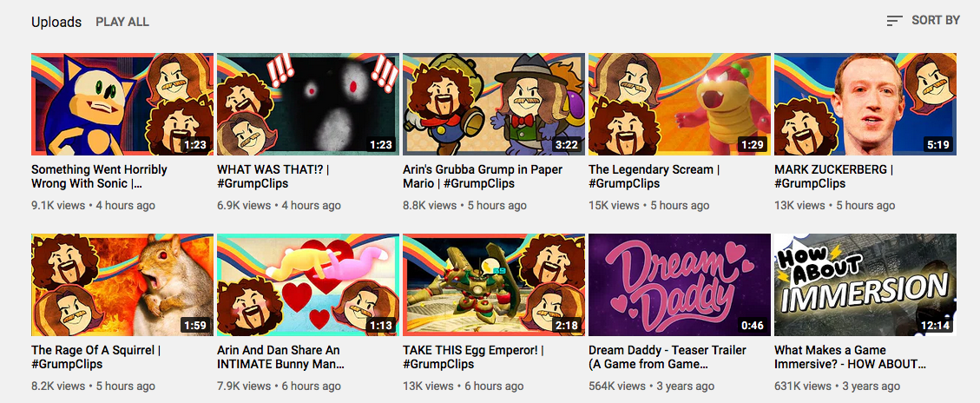The height and width of the screenshot is (403, 980).
Task: Click '9.1K views • 4 hours ago' text
Action: (x=93, y=205)
